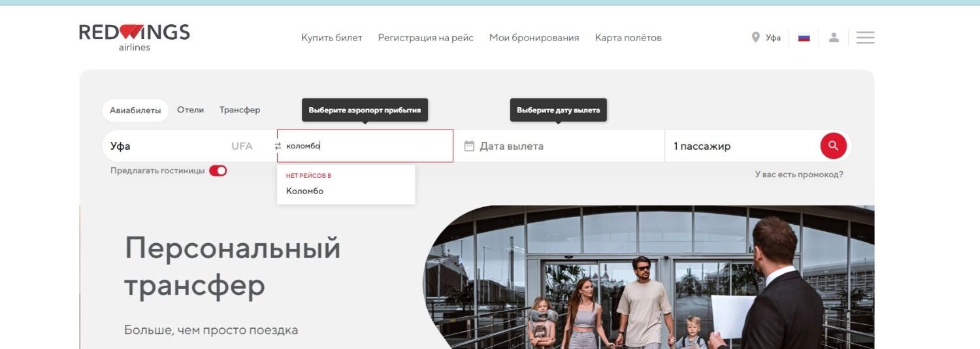This screenshot has height=349, width=980.
Task: Open the hamburger menu icon
Action: pyautogui.click(x=865, y=38)
